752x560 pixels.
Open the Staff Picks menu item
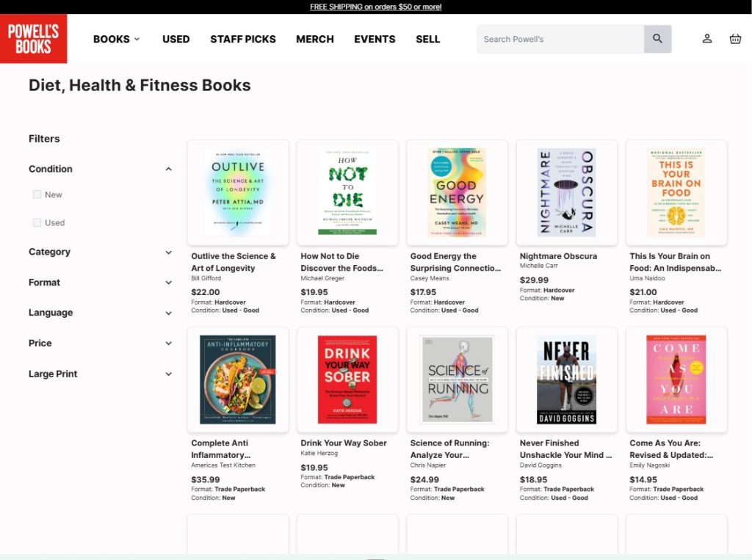point(243,40)
